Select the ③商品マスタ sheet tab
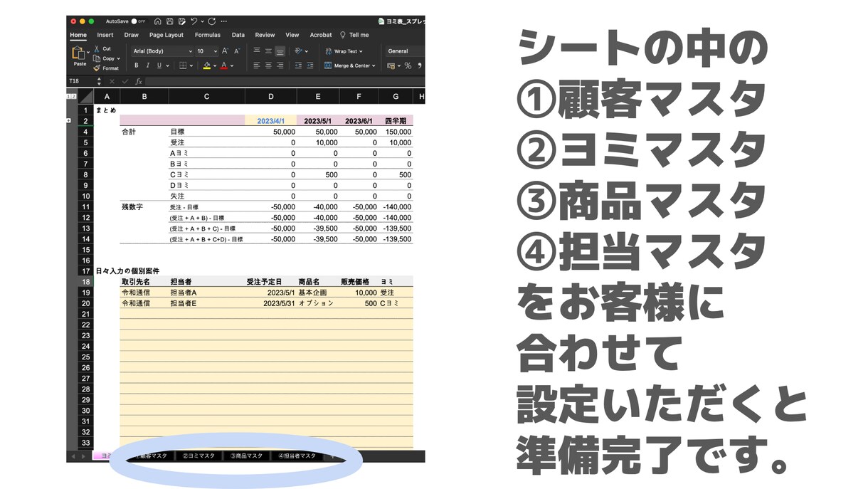Screen dimensions: 868x489 (246, 456)
